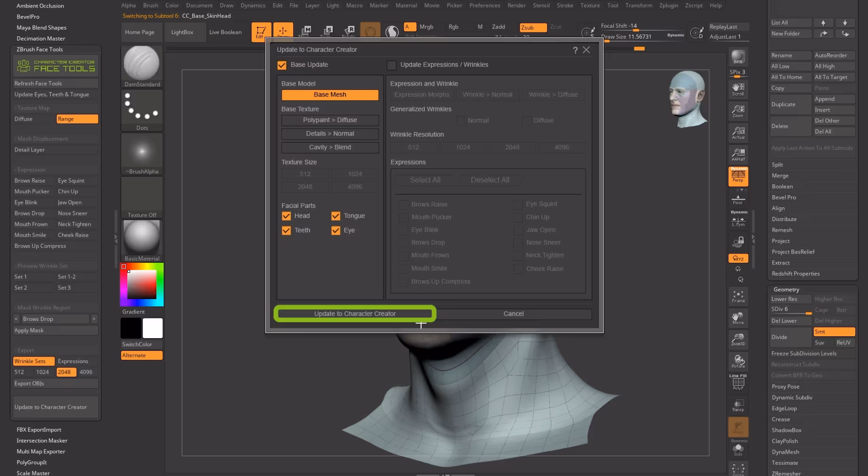
Task: Open the Dots stroke picker
Action: click(x=141, y=110)
